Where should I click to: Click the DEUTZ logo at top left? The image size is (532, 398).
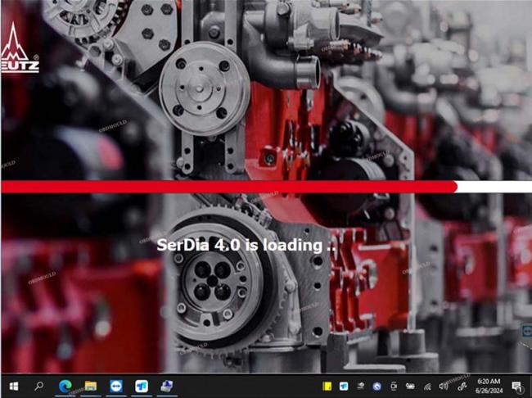click(18, 49)
